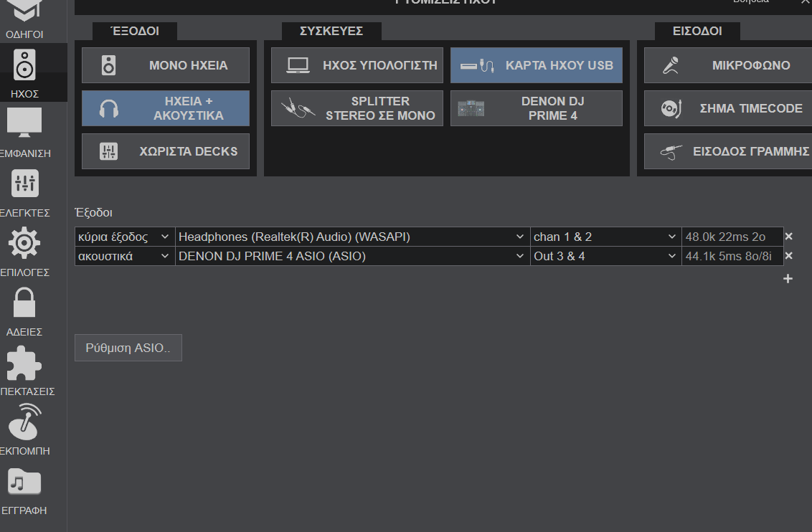Open the κύρια έξοδος output type dropdown
The height and width of the screenshot is (532, 812).
125,237
